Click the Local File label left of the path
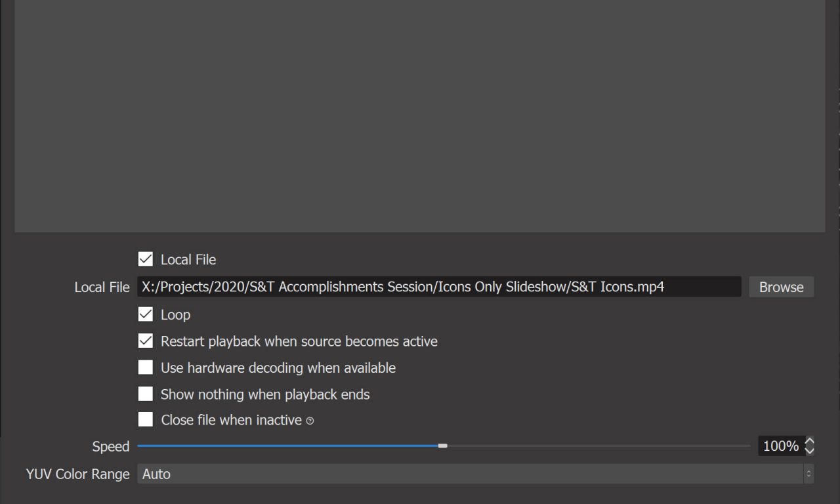This screenshot has height=504, width=840. [x=102, y=287]
